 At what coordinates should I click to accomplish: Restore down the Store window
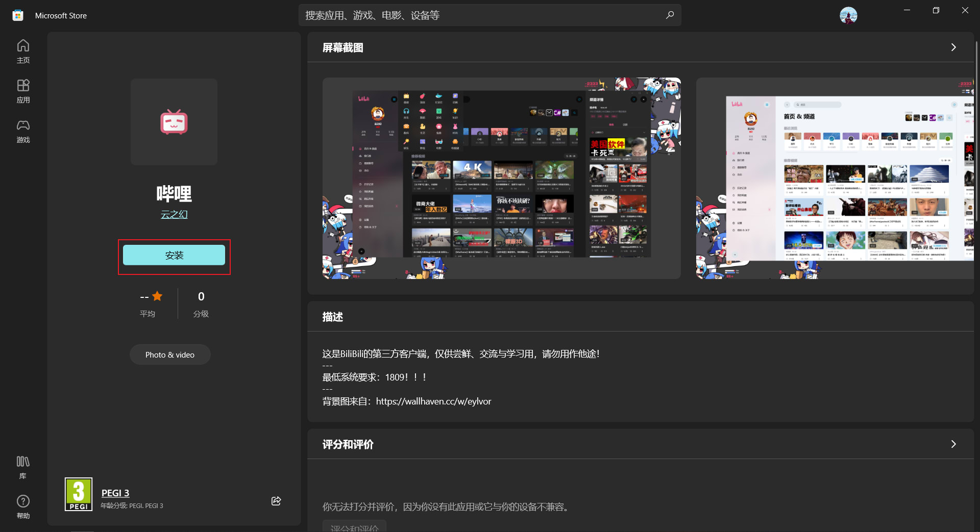(936, 10)
